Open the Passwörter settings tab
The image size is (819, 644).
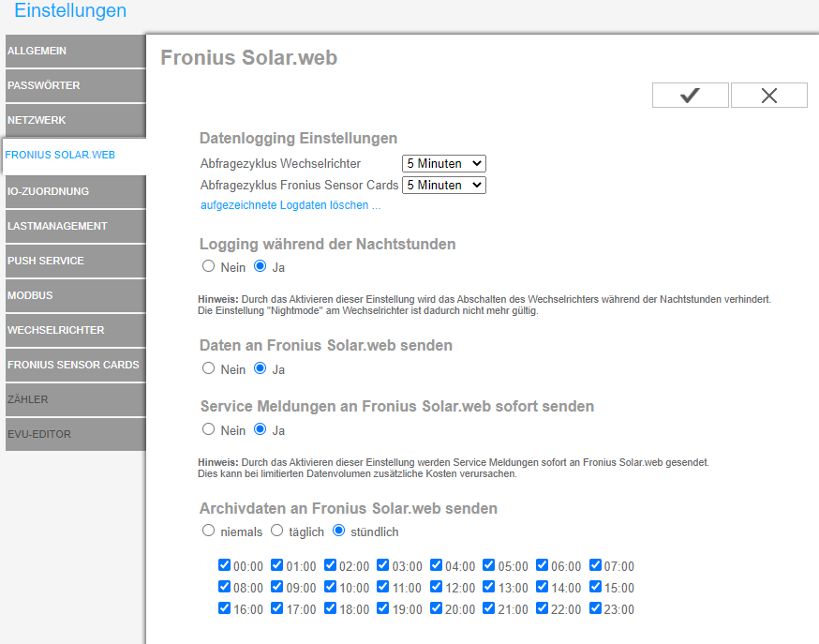(75, 85)
